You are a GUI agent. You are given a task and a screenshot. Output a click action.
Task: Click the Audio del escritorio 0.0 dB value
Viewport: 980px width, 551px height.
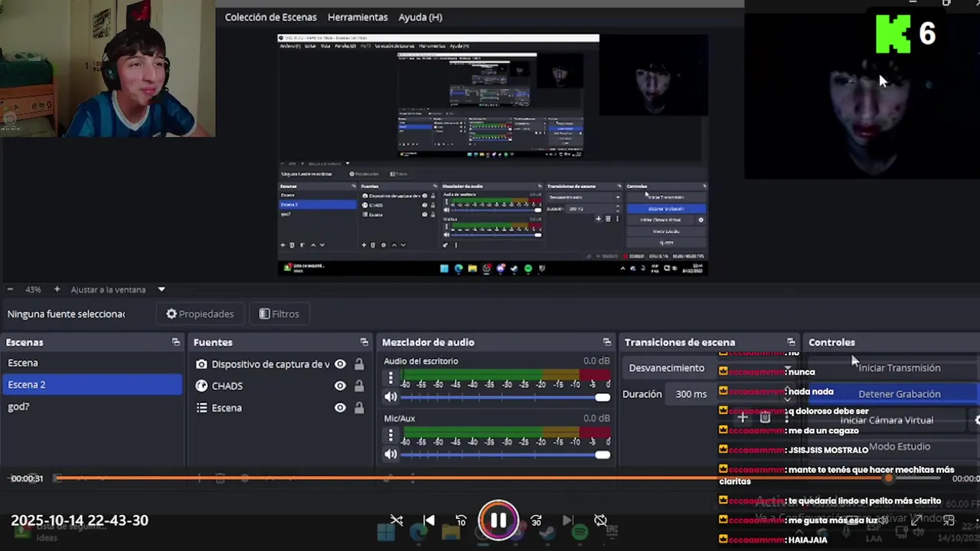click(x=596, y=361)
